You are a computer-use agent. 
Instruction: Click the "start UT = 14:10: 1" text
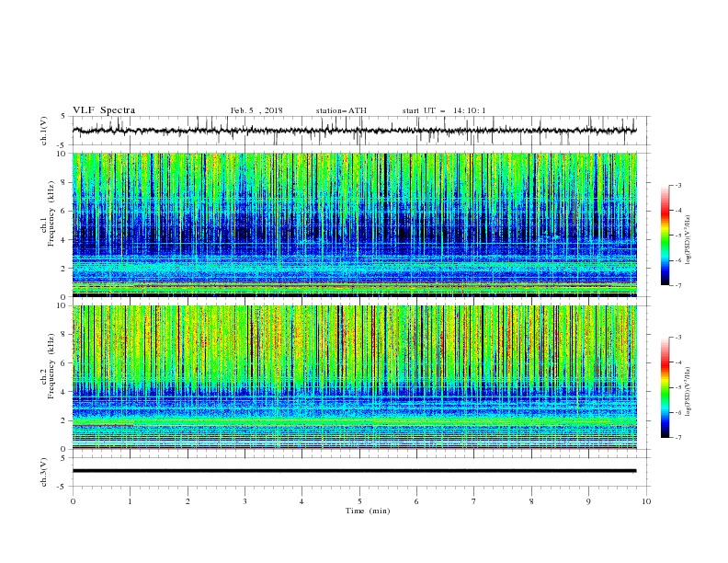[444, 110]
